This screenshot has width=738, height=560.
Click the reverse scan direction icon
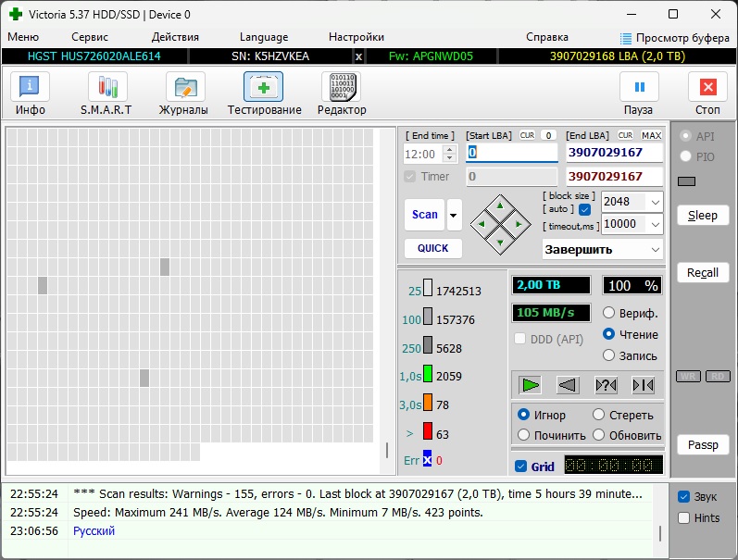coord(567,385)
